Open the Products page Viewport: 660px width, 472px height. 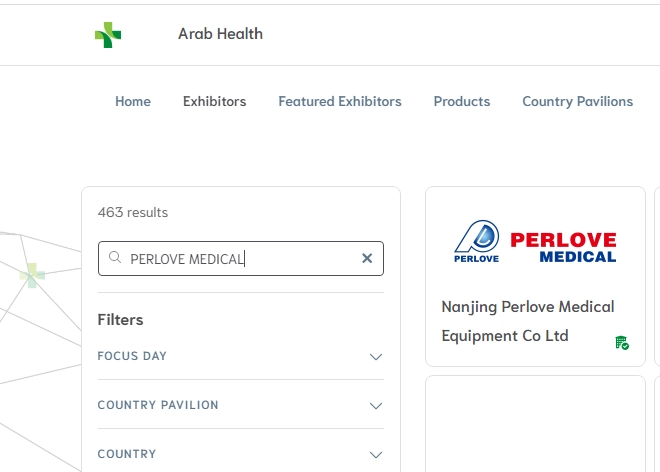tap(462, 101)
